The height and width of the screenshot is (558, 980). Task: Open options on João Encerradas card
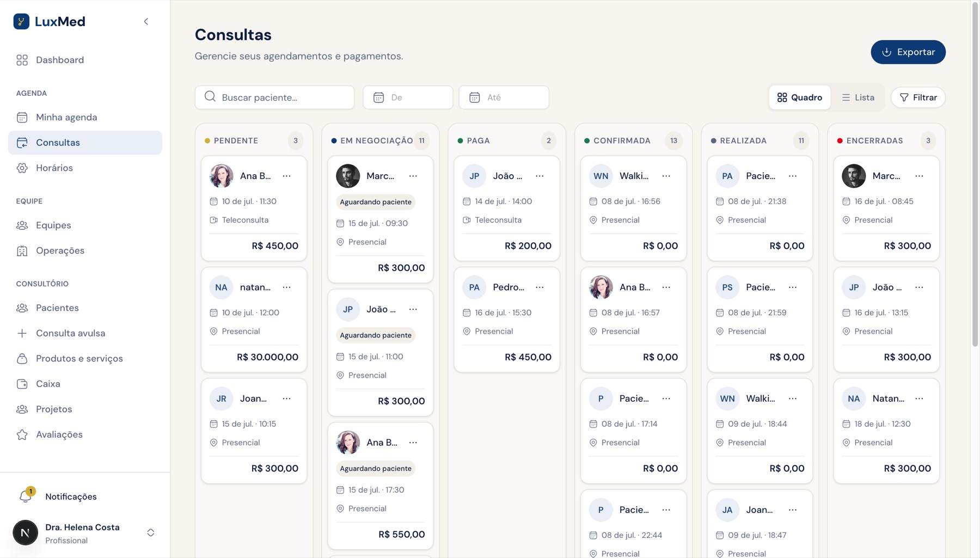tap(919, 287)
